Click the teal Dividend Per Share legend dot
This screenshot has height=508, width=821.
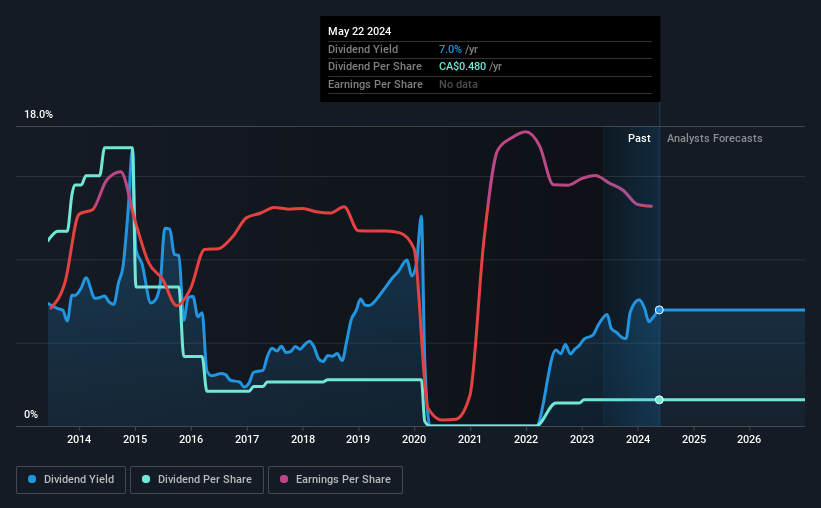(x=146, y=479)
